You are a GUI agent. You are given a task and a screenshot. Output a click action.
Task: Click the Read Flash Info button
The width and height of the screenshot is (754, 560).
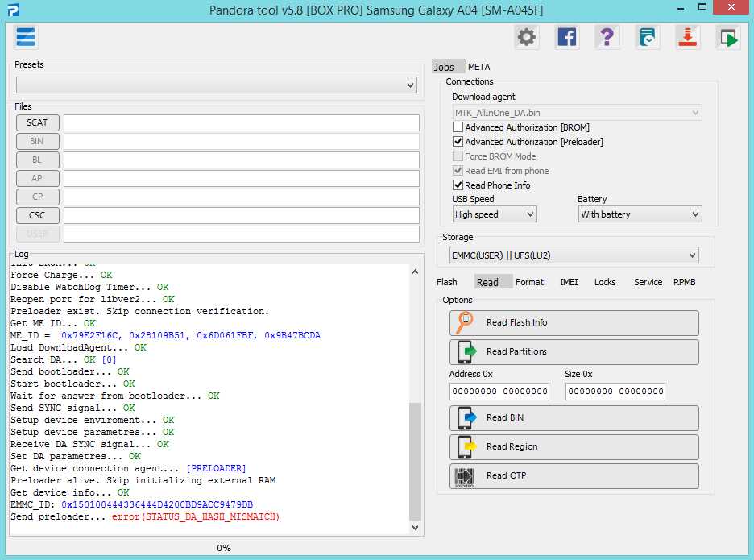pos(574,323)
